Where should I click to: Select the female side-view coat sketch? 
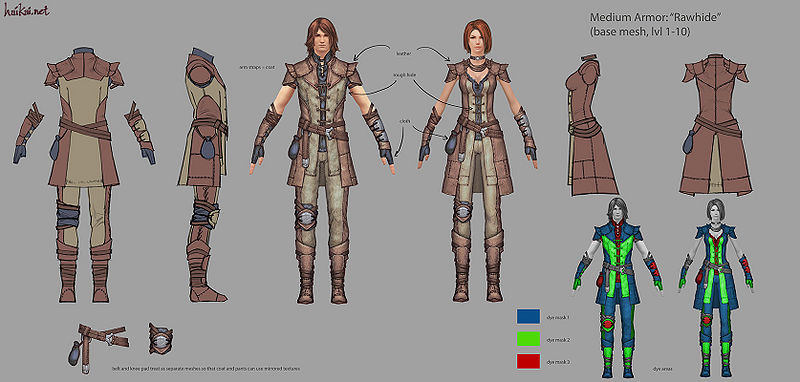[592, 125]
